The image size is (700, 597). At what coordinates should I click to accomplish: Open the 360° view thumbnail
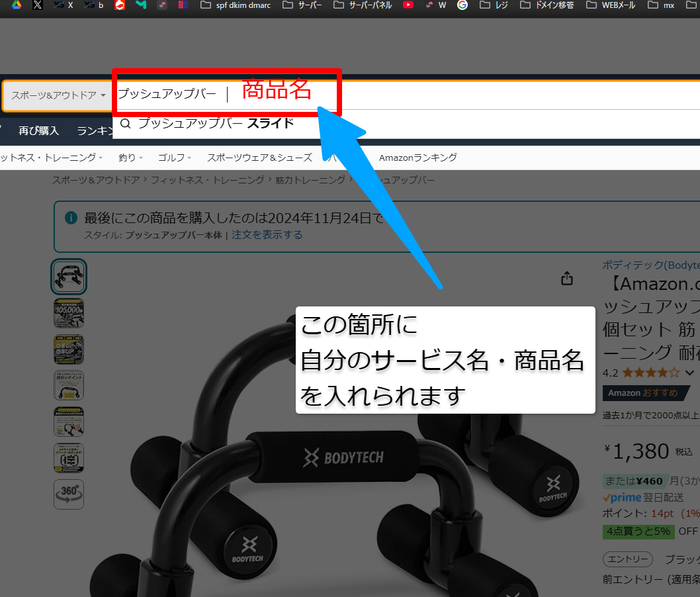point(69,494)
